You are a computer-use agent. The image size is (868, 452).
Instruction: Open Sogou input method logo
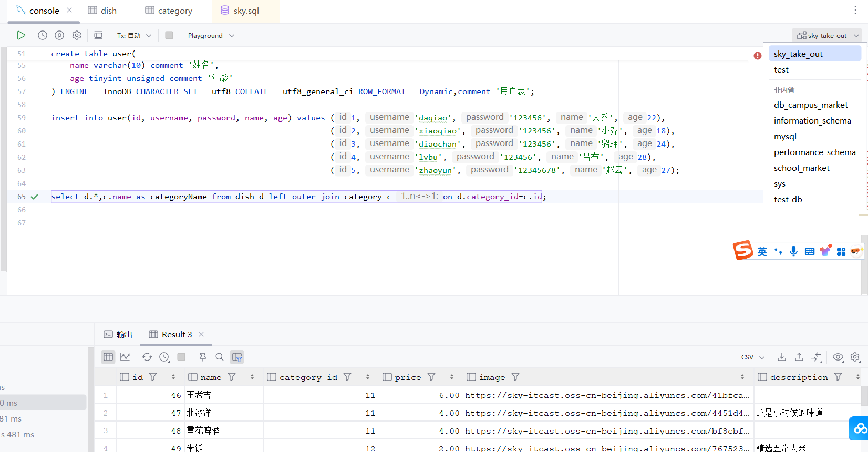pos(743,250)
